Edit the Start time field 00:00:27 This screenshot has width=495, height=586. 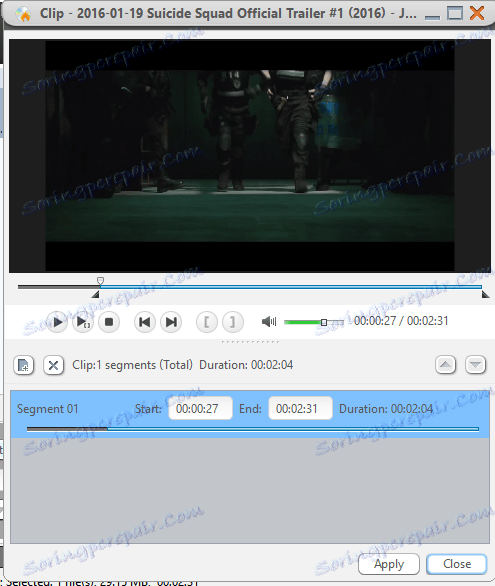coord(200,408)
